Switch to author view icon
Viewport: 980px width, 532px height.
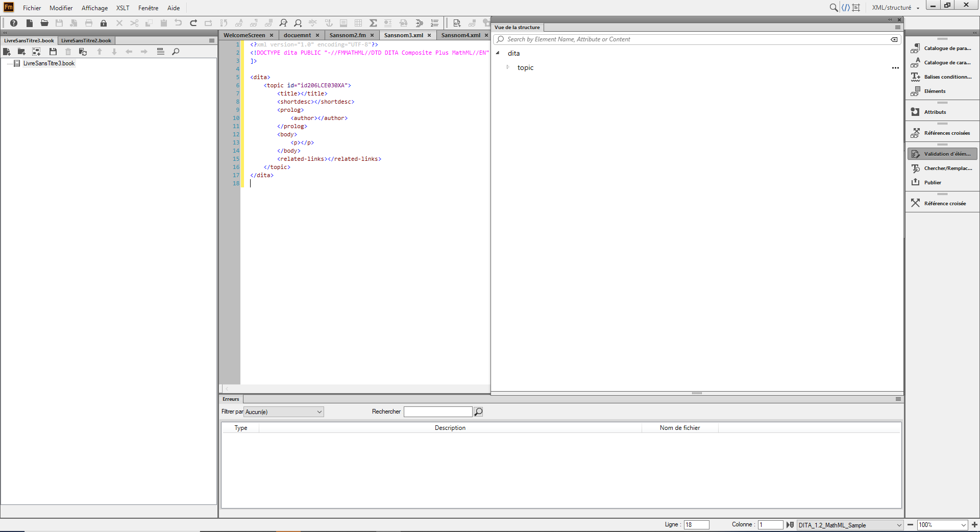(x=856, y=8)
